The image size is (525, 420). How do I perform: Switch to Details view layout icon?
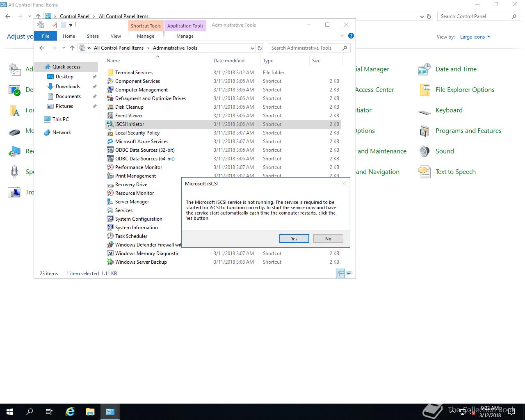340,273
